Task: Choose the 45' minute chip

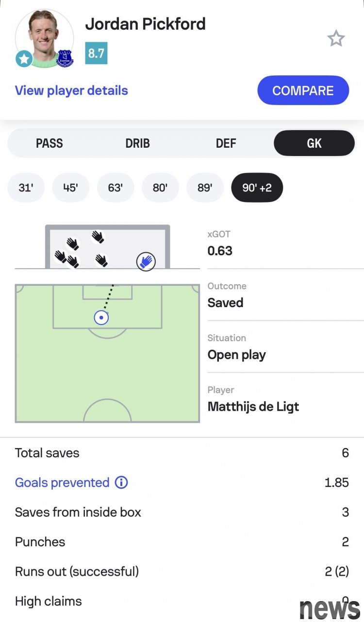Action: [x=70, y=188]
